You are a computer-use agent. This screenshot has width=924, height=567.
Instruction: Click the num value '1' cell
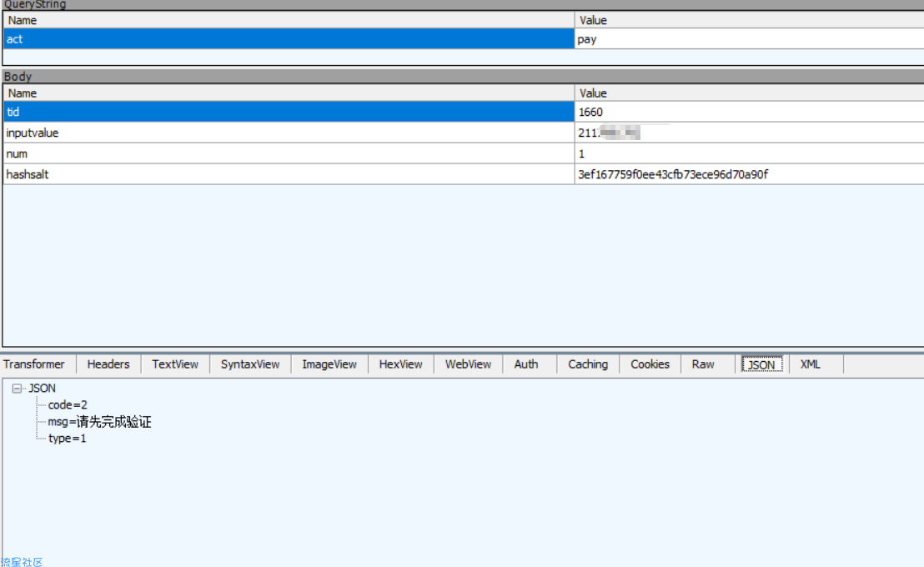pos(749,153)
